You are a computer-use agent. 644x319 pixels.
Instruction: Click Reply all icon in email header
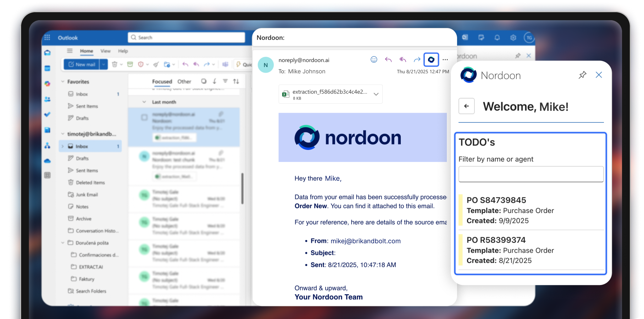pos(403,60)
